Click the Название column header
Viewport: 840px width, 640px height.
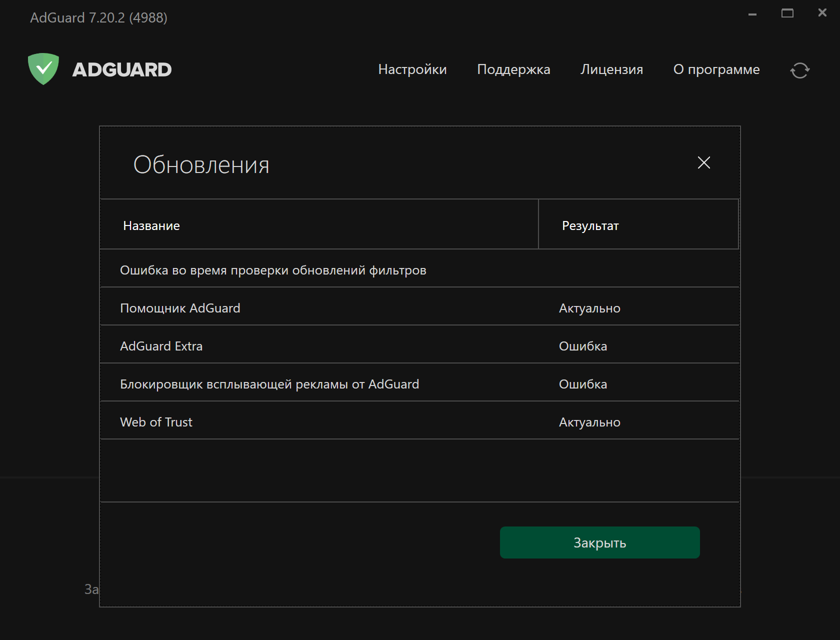(319, 224)
